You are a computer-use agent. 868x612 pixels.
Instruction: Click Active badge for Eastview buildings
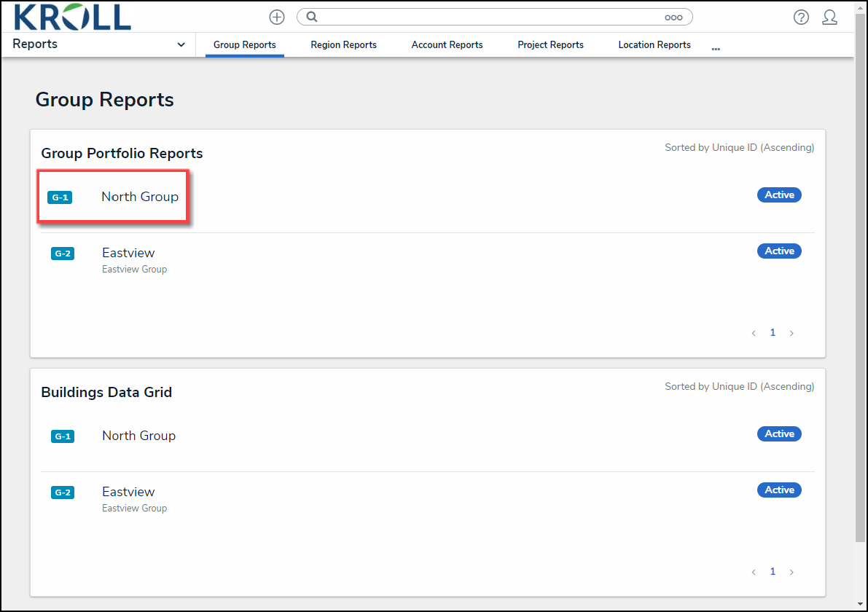[779, 490]
